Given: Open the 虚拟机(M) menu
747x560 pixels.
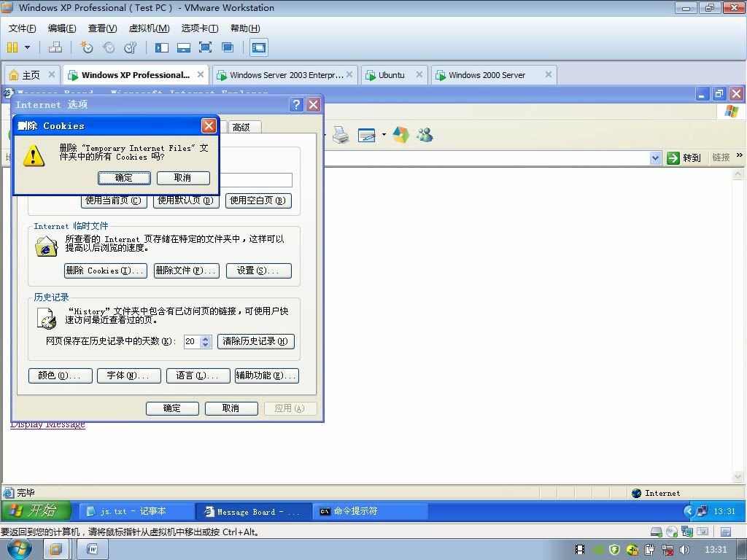Looking at the screenshot, I should click(149, 28).
